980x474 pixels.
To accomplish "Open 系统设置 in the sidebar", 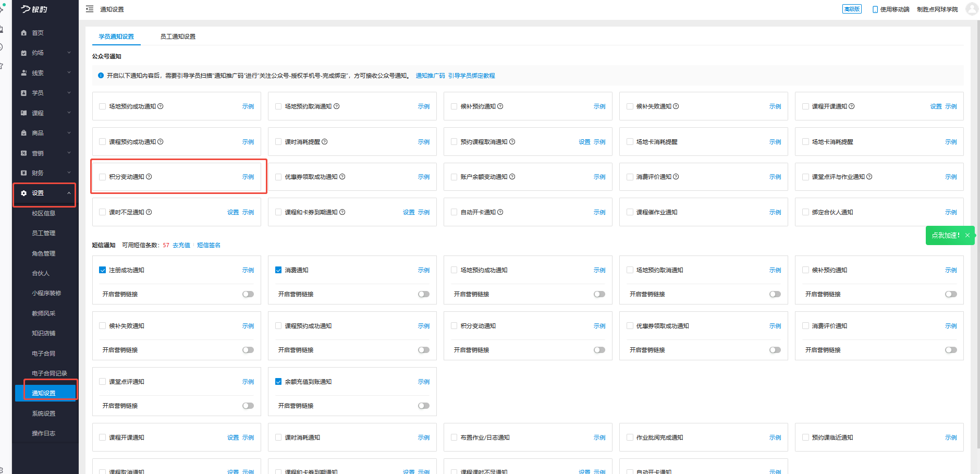I will click(x=43, y=414).
